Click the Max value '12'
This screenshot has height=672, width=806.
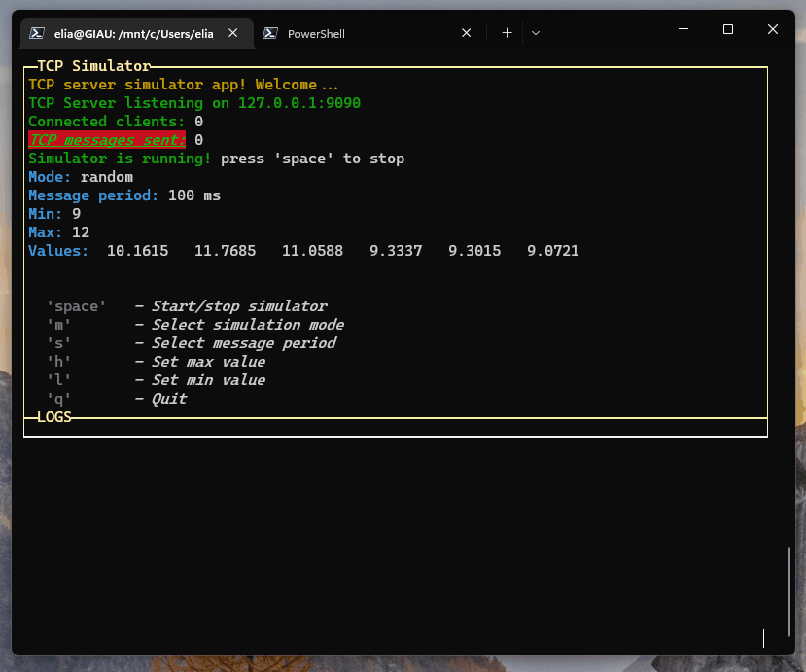(x=81, y=232)
